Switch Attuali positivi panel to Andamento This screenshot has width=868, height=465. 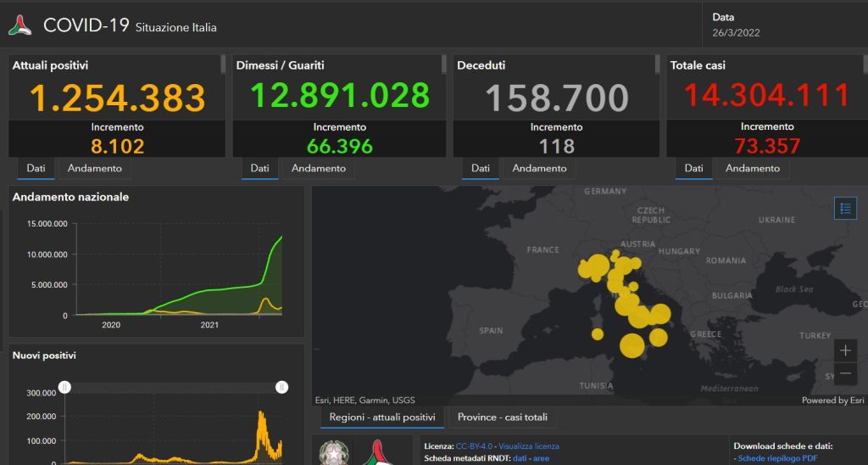click(95, 168)
